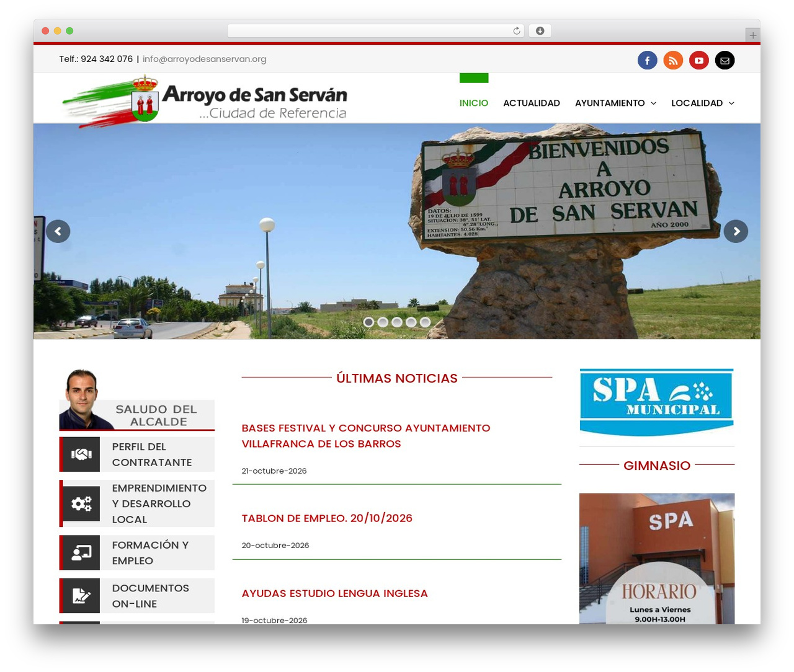Click the Gimnasio heading
Screen dimensions: 794x672
657,466
